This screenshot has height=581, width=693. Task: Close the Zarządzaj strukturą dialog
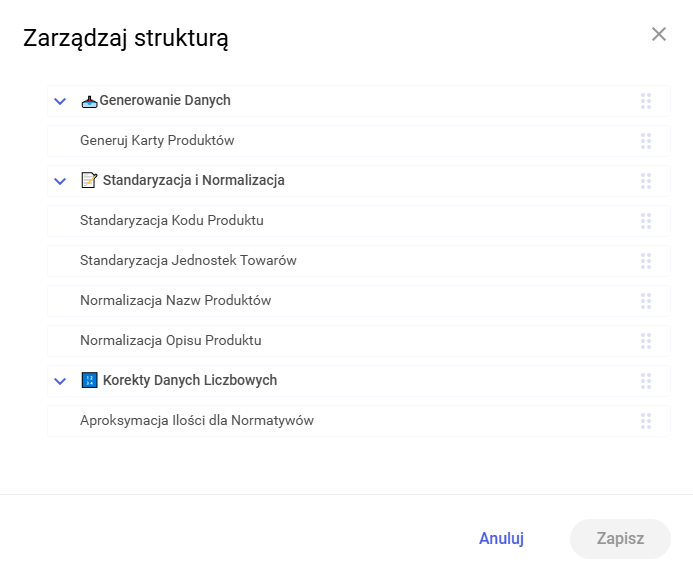[659, 34]
